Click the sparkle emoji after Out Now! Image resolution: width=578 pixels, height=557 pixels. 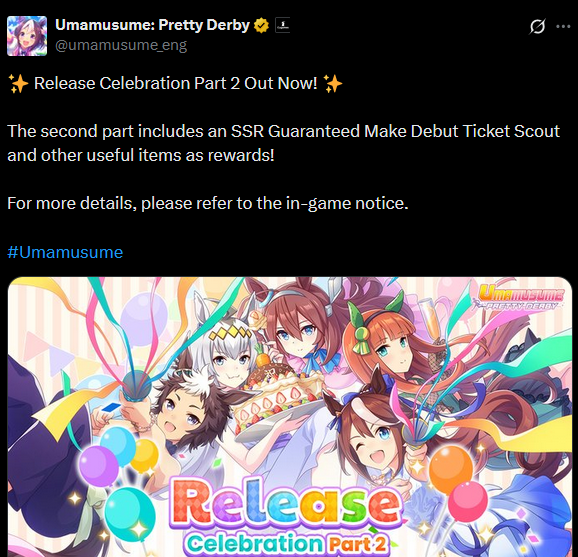[x=332, y=83]
